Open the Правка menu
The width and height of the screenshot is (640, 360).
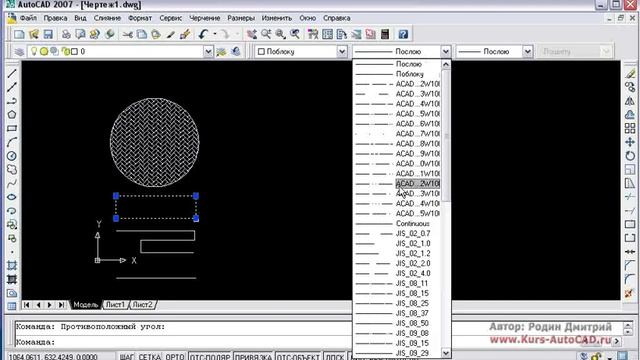coord(55,18)
